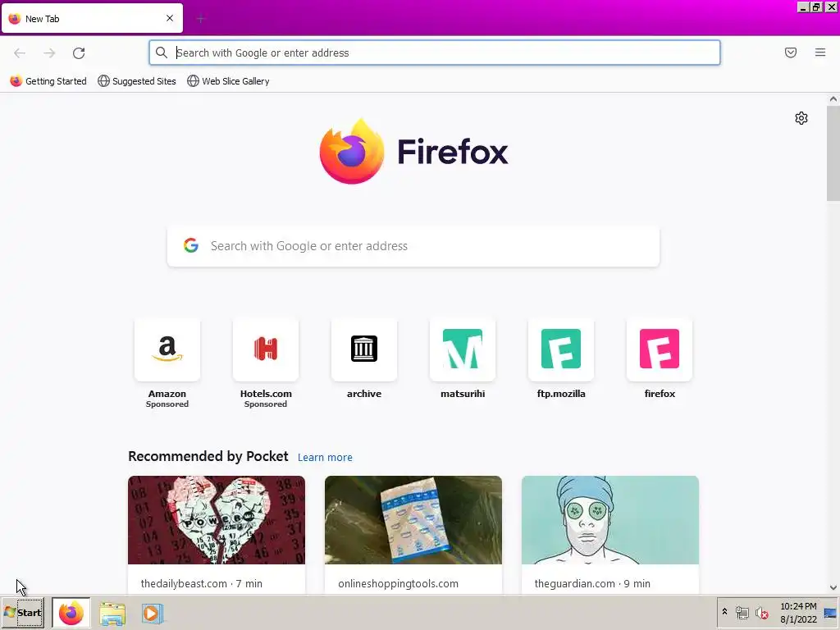Open thedailybeast.com article thumbnail

tap(217, 519)
